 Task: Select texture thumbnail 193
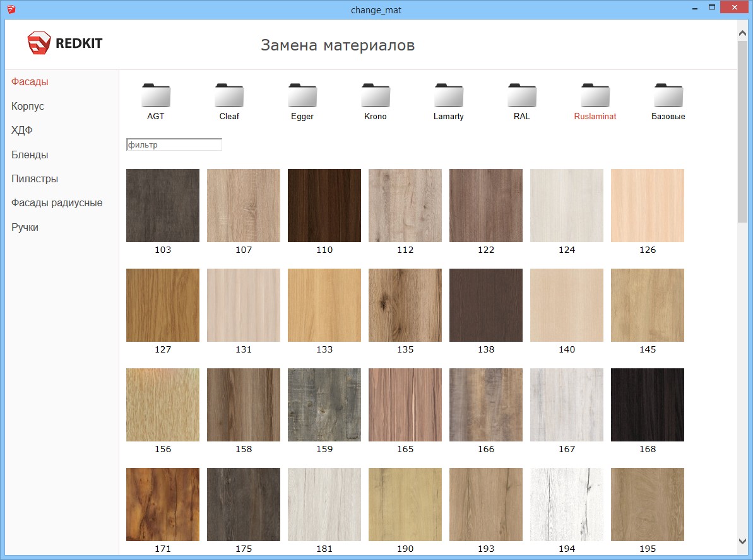486,505
